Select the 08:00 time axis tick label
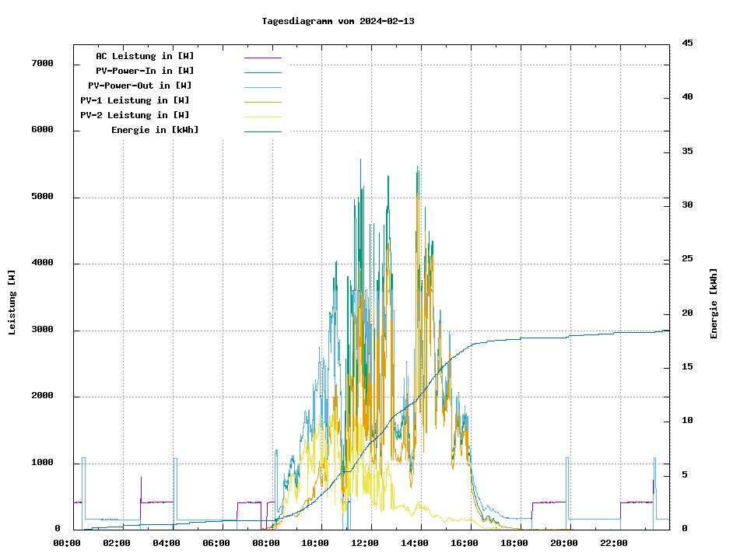747x560 pixels. [x=266, y=543]
